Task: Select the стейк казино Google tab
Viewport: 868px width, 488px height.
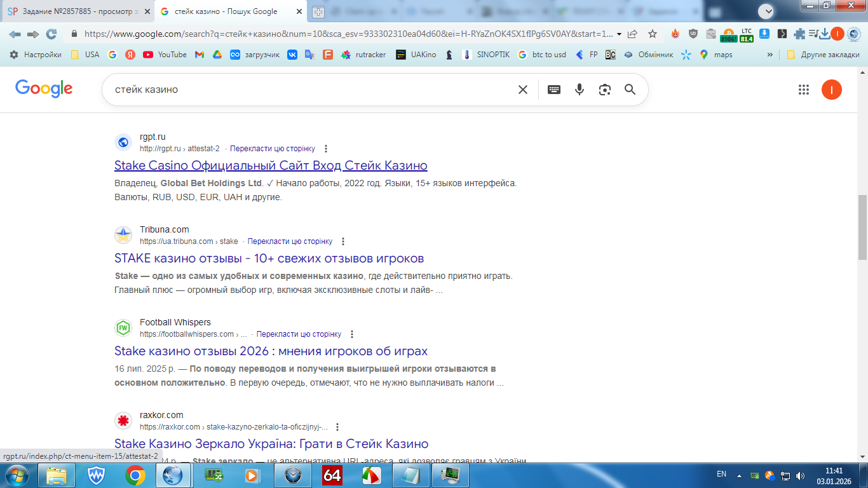Action: 232,11
